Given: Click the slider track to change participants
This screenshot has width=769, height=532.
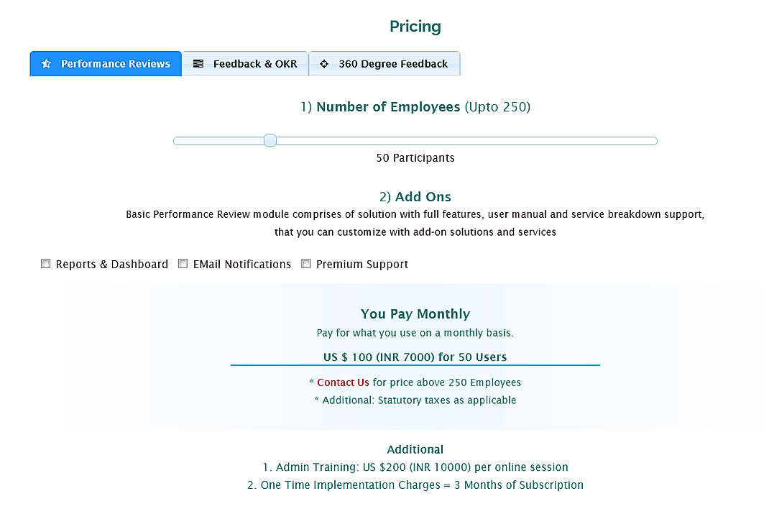Looking at the screenshot, I should [467, 140].
